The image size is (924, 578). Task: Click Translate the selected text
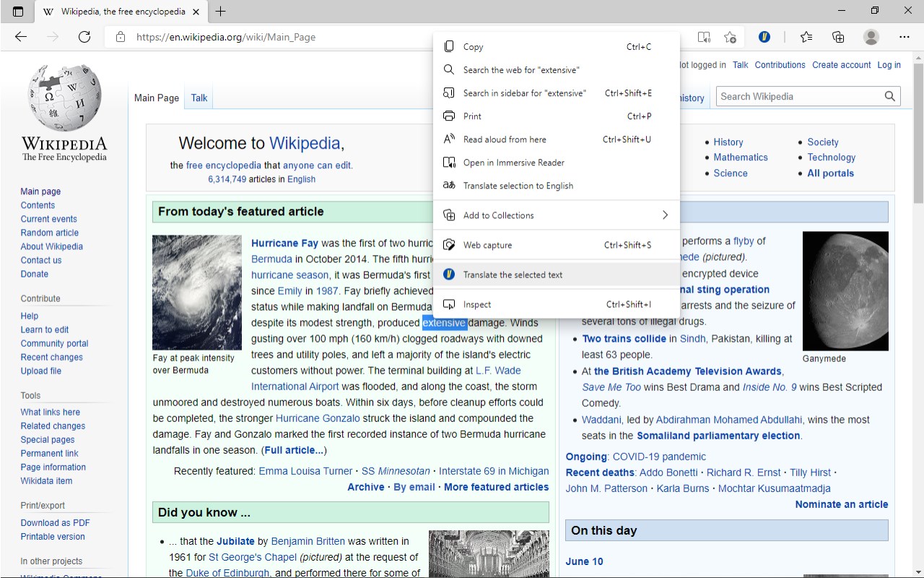(557, 275)
